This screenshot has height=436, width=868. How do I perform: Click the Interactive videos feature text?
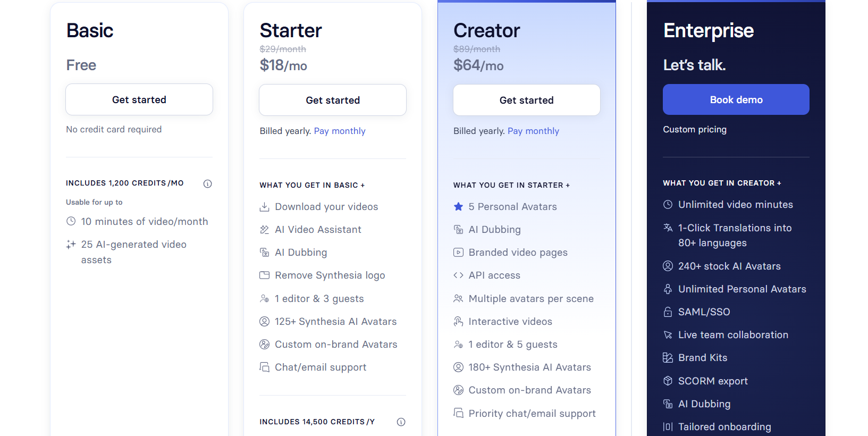pyautogui.click(x=510, y=322)
